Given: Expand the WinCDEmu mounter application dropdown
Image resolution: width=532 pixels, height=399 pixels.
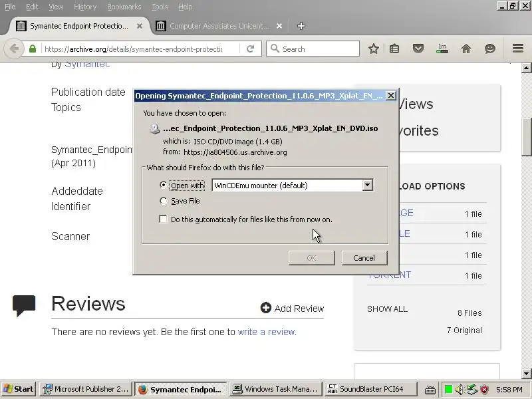Looking at the screenshot, I should 367,186.
